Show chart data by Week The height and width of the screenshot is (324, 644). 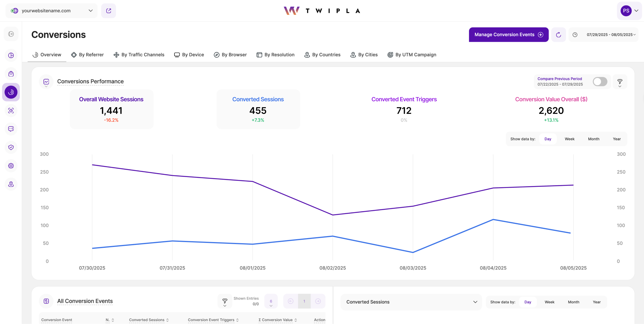point(570,139)
